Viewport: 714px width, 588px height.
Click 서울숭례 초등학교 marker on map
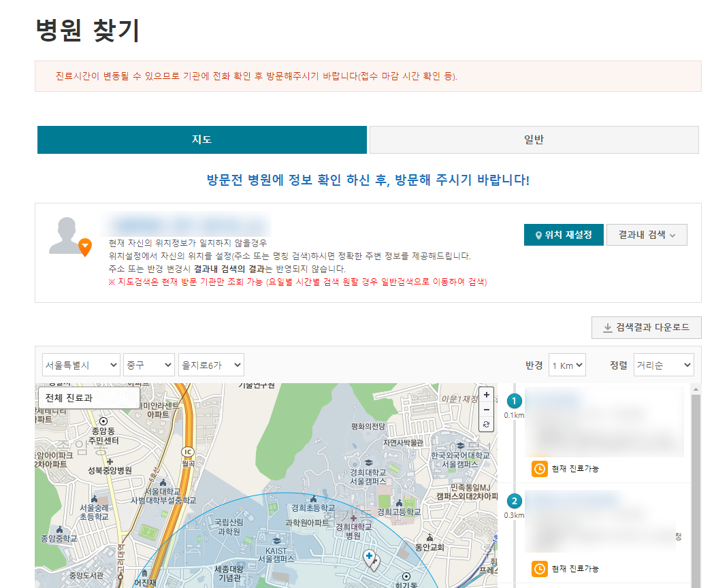(94, 499)
